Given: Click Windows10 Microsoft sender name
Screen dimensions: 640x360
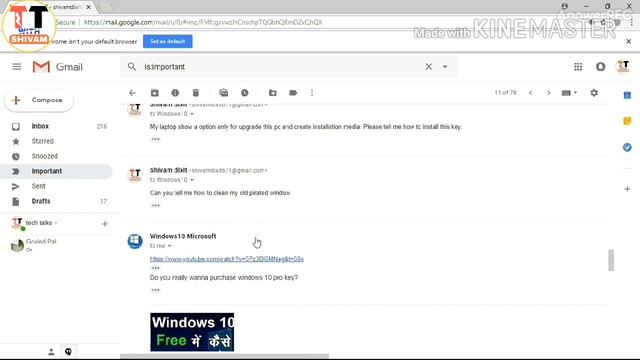Looking at the screenshot, I should tap(183, 236).
